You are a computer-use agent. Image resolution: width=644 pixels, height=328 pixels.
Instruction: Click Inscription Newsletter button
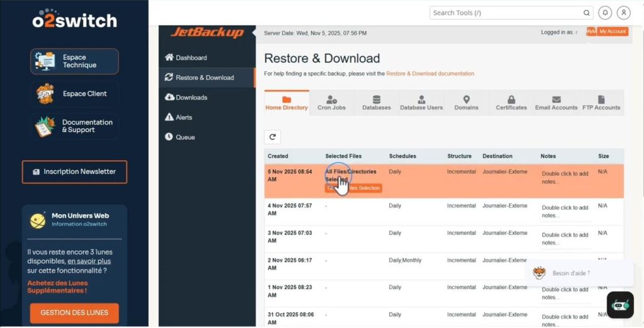click(x=74, y=172)
